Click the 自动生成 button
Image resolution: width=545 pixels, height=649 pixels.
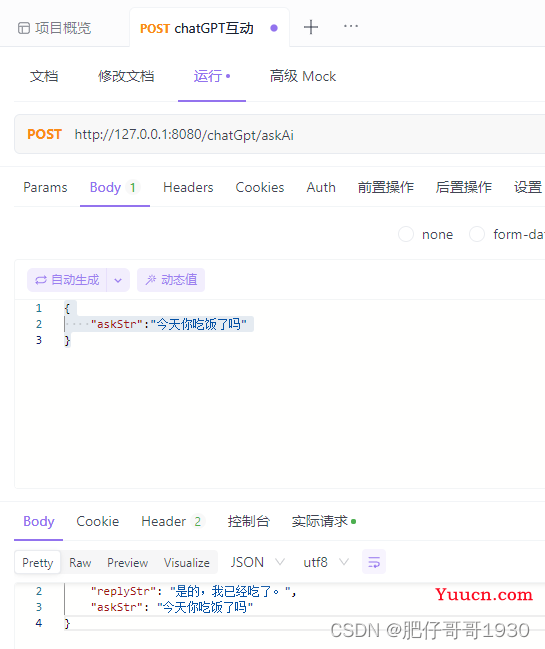pyautogui.click(x=67, y=280)
